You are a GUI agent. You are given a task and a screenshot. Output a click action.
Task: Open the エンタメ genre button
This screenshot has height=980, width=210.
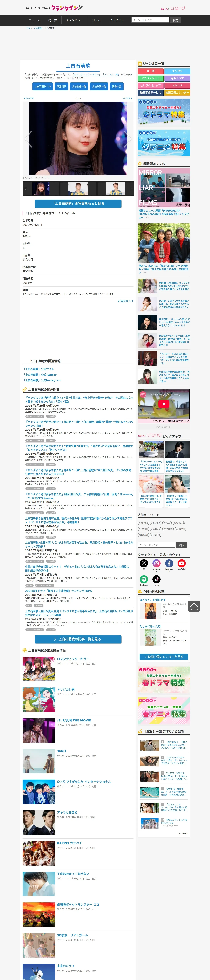[x=177, y=71]
